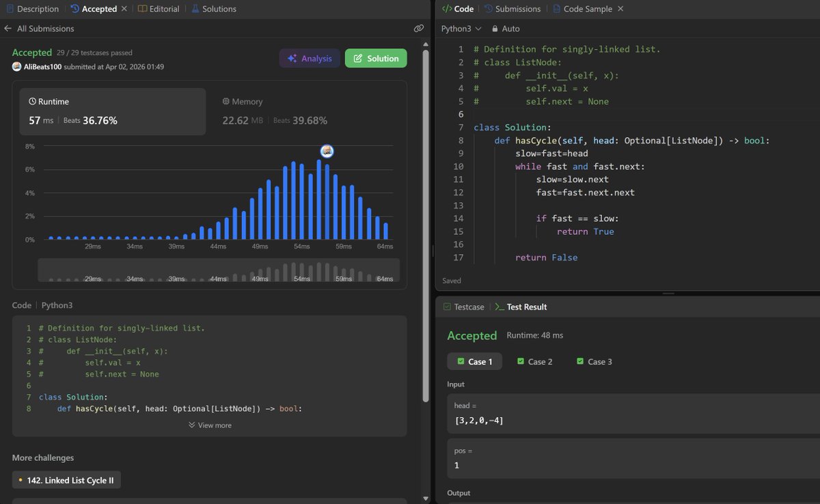Switch to the Editorial tab
This screenshot has height=504, width=820.
click(x=159, y=9)
